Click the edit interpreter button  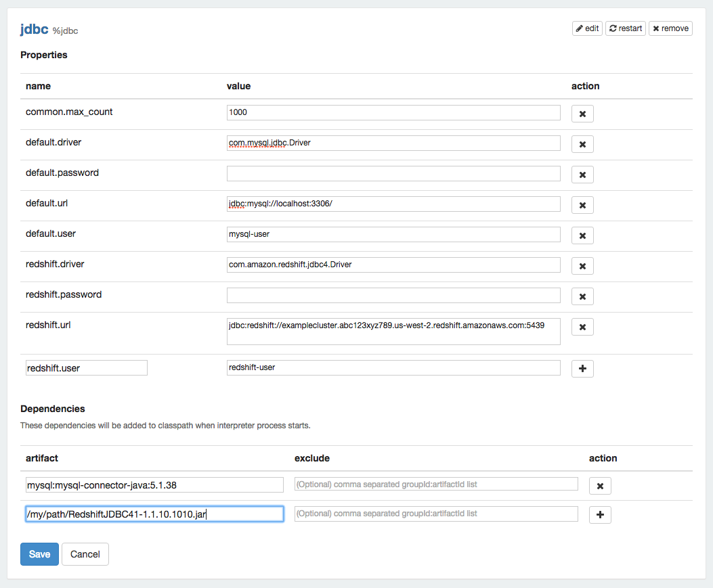[x=587, y=28]
